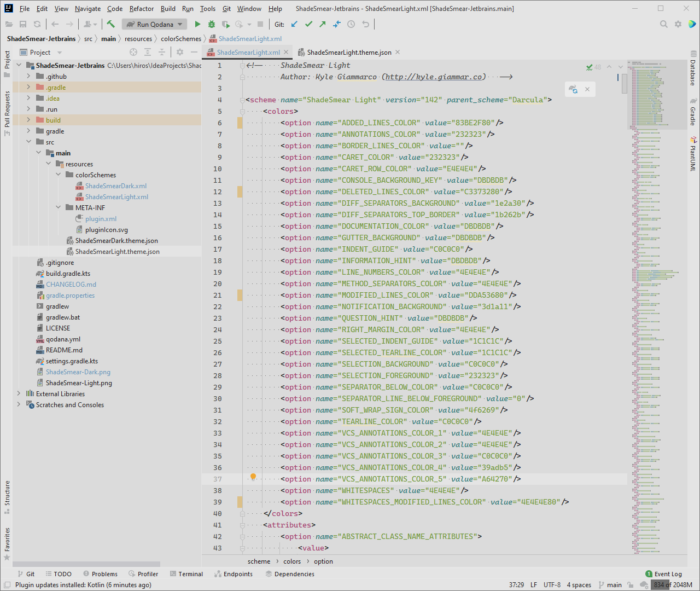
Task: Click the color swatch on line 6 gutter
Action: [240, 123]
